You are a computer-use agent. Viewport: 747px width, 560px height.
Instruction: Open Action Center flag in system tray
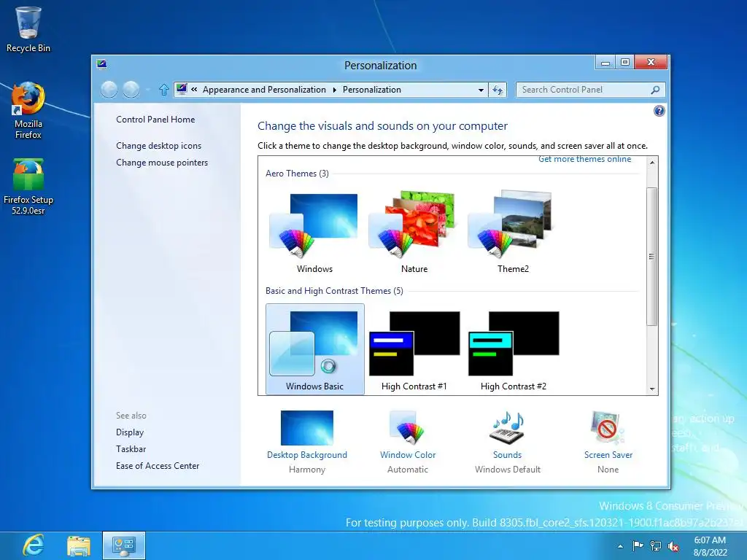click(x=638, y=545)
